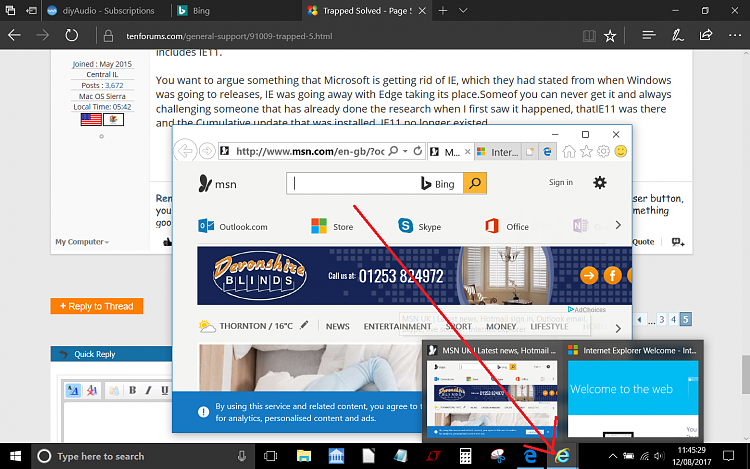Switch to Bing tab in Edge
The width and height of the screenshot is (750, 469).
click(x=237, y=11)
